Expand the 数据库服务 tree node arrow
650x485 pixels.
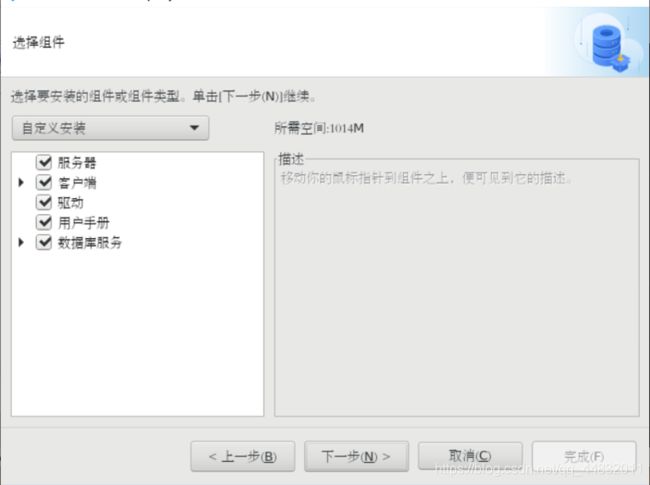[x=21, y=242]
